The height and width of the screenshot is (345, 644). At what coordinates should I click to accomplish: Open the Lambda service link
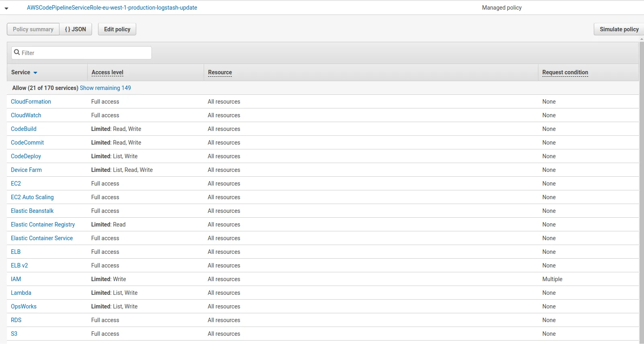click(x=21, y=293)
